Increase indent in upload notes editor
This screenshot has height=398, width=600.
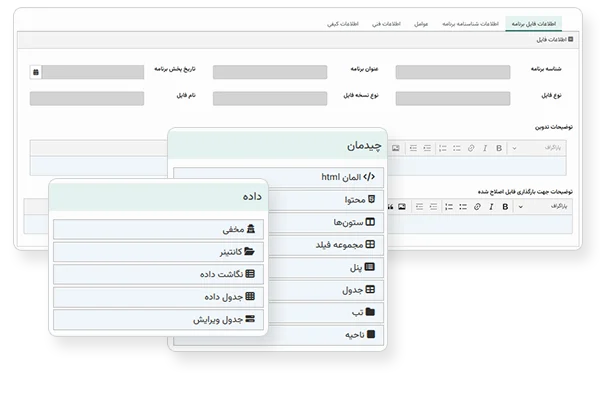[x=433, y=207]
